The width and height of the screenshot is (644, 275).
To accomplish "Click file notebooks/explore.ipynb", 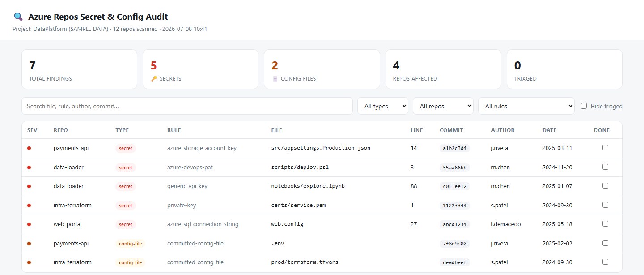I will (308, 186).
